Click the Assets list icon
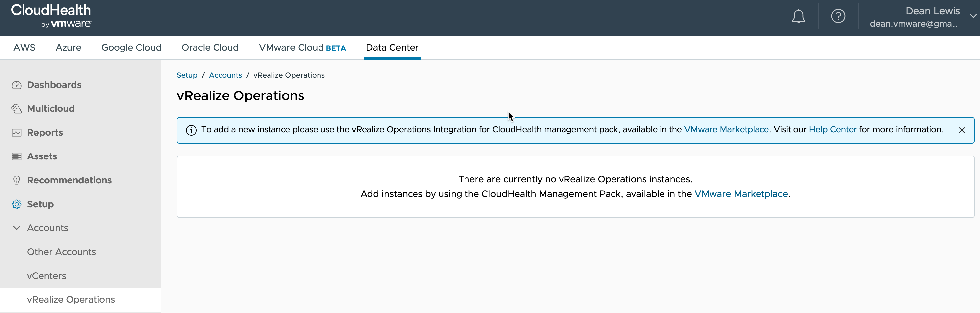Screen dimensions: 980x313 coord(16,156)
